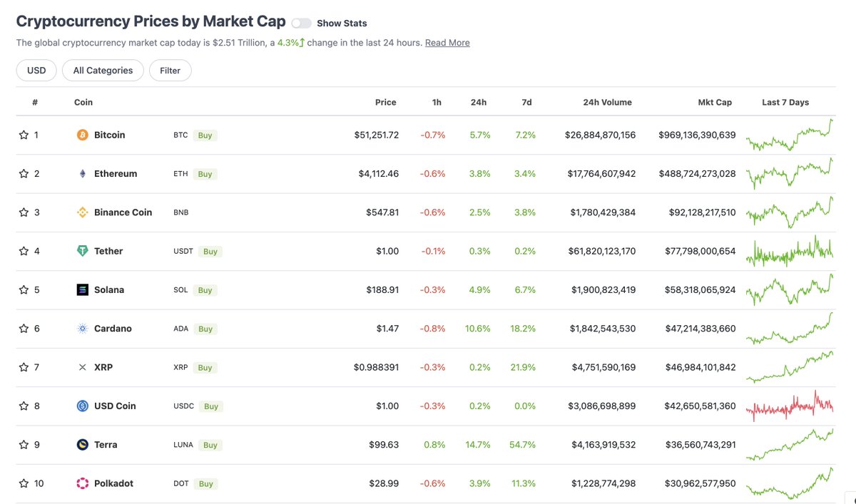Image resolution: width=856 pixels, height=504 pixels.
Task: Click the Buy button for XRP
Action: [x=205, y=368]
